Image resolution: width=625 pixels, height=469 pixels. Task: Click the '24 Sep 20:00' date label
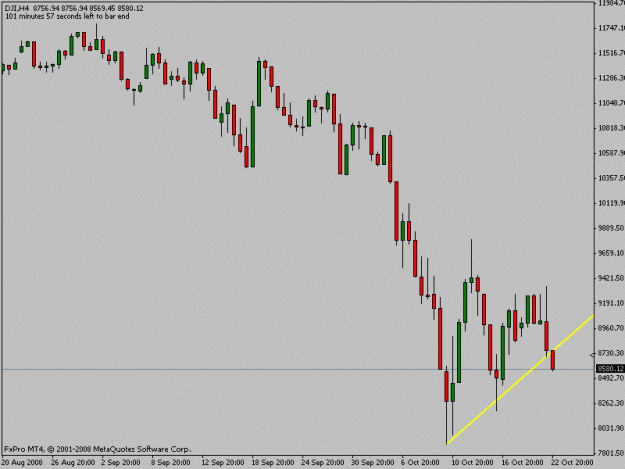pos(323,463)
